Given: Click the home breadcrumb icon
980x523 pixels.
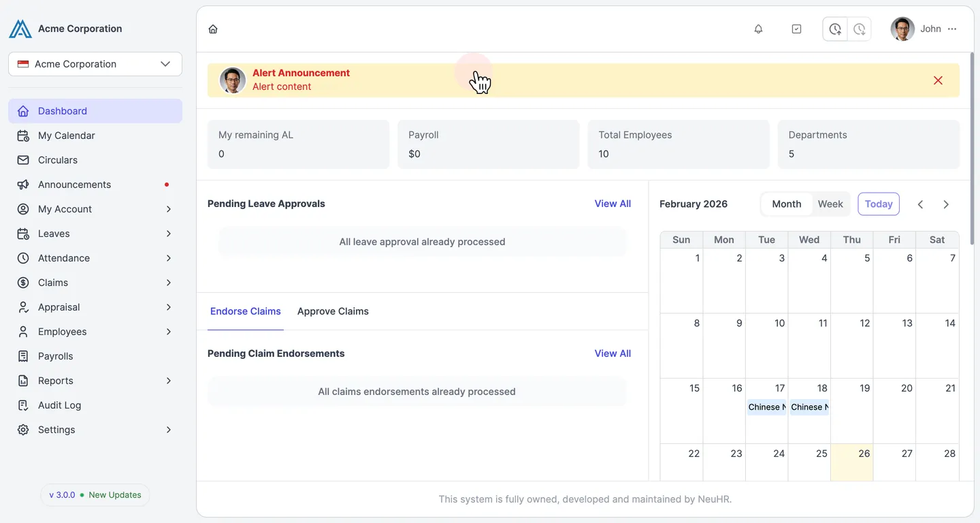Looking at the screenshot, I should pos(213,29).
